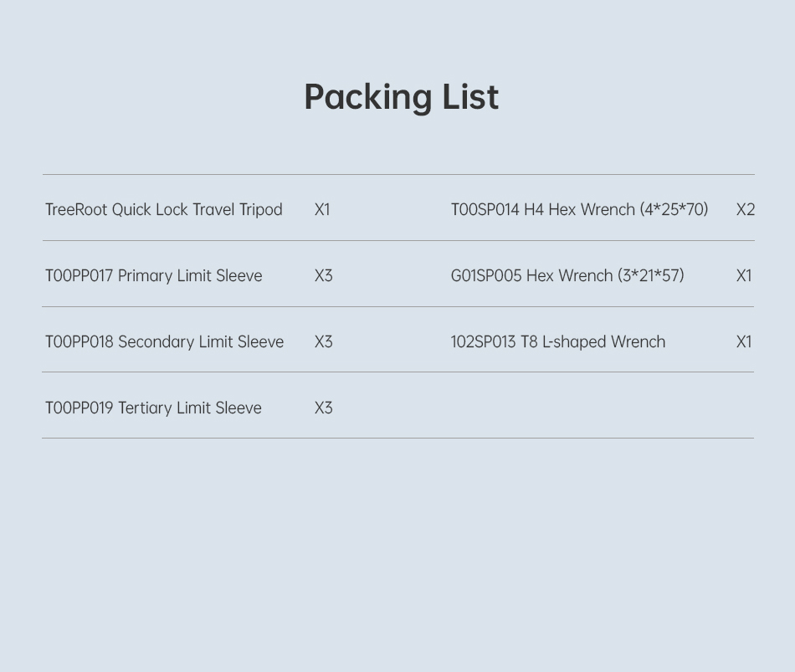795x672 pixels.
Task: Click the (4*25*70) dimension text
Action: coord(674,209)
